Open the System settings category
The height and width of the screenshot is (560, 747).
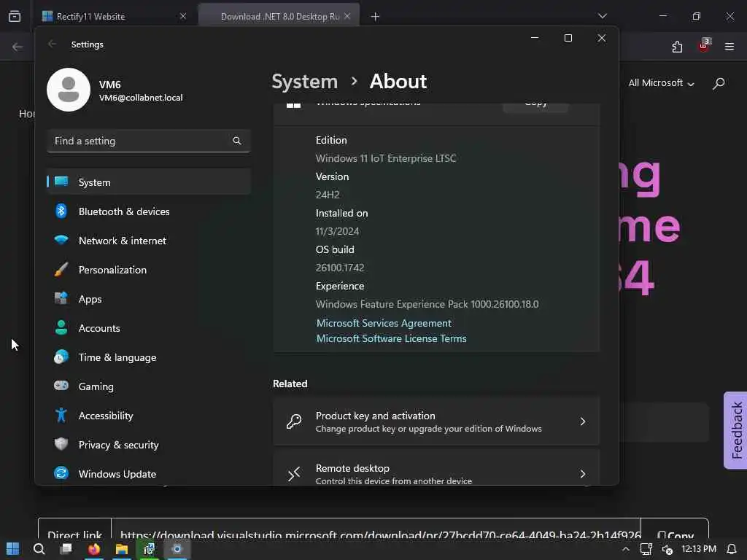pos(149,182)
